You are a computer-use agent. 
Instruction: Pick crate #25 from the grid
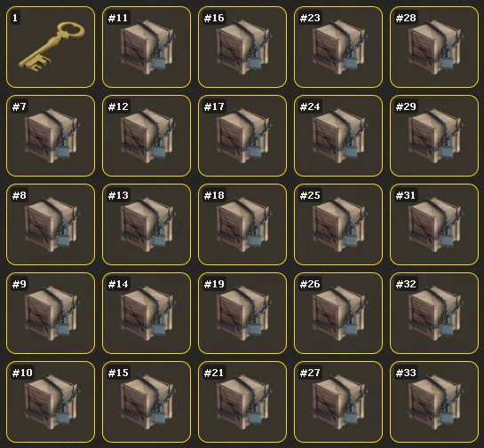(338, 224)
